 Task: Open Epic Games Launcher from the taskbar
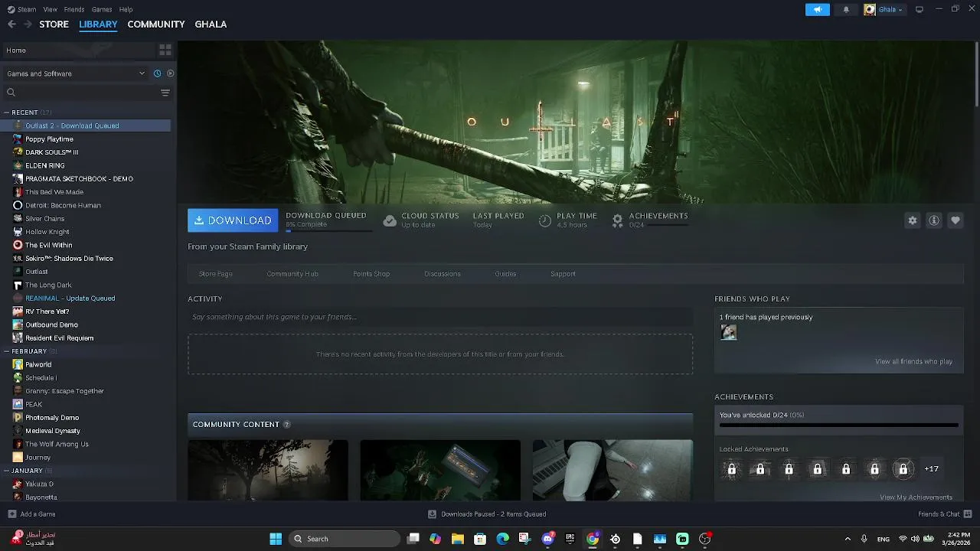click(570, 539)
